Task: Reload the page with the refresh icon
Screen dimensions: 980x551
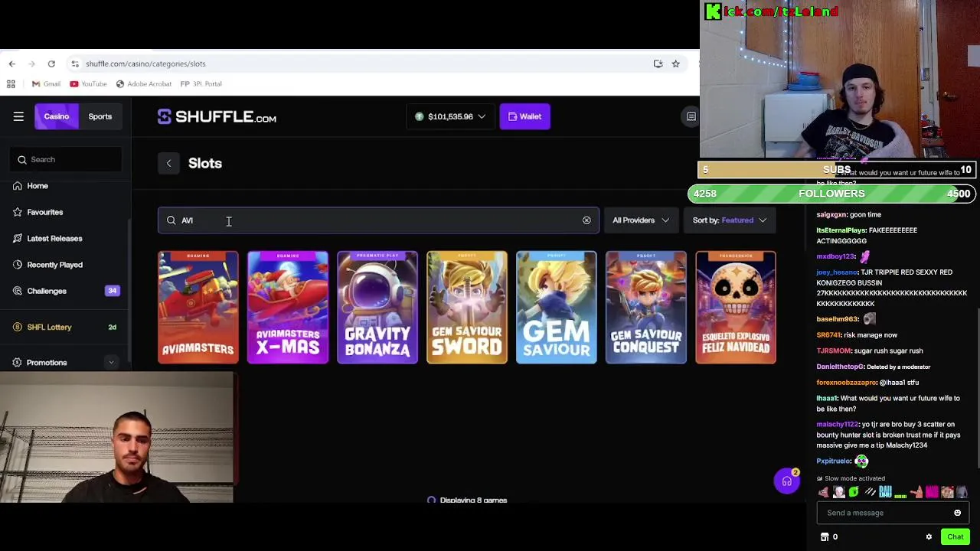Action: point(51,64)
